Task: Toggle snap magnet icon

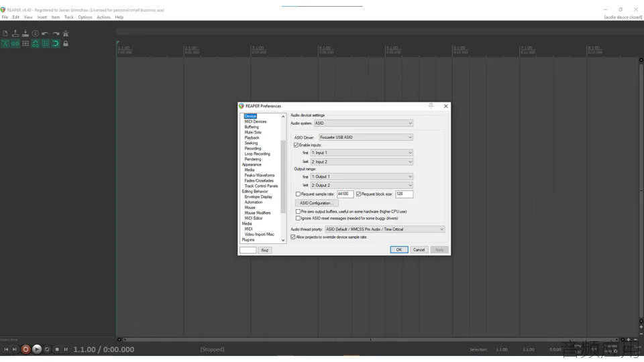Action: 56,44
